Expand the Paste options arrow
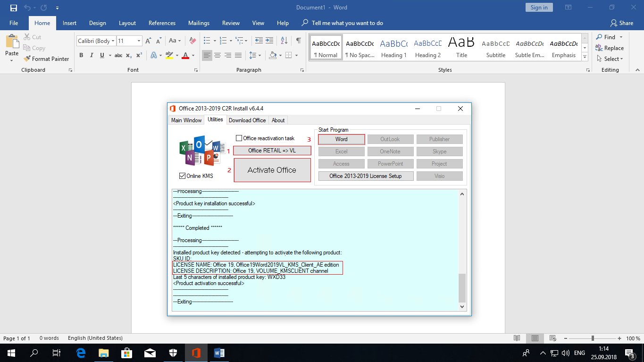The height and width of the screenshot is (362, 644). 12,61
